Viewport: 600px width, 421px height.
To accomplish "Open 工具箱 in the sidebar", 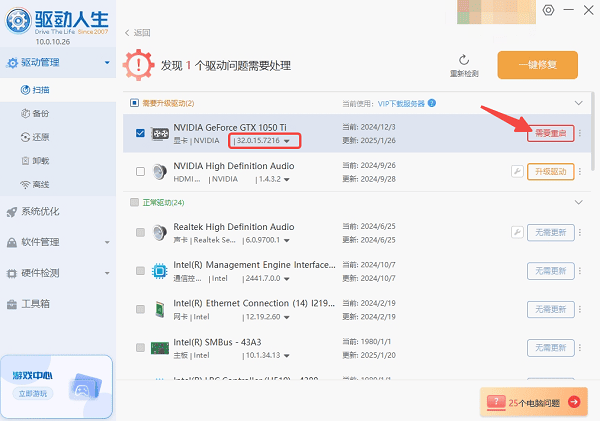I will pyautogui.click(x=58, y=304).
